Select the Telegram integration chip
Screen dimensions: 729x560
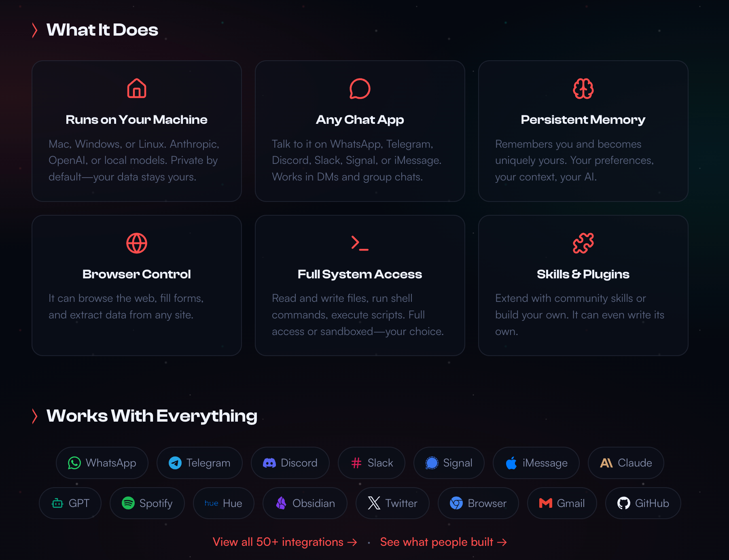click(199, 463)
